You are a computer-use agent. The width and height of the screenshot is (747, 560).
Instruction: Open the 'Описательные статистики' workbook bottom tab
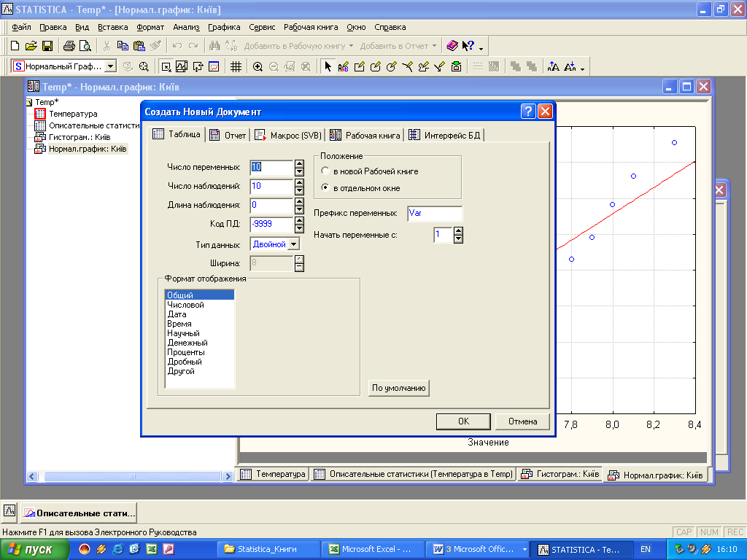[x=414, y=474]
